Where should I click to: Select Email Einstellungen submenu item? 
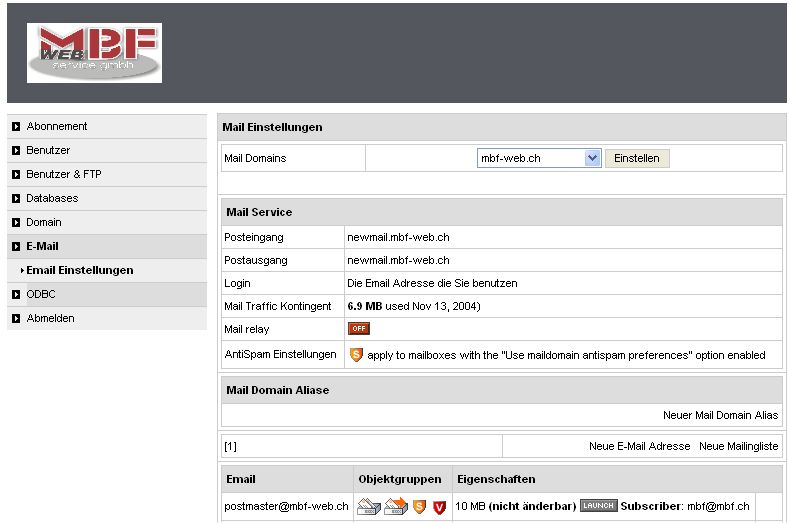(80, 270)
